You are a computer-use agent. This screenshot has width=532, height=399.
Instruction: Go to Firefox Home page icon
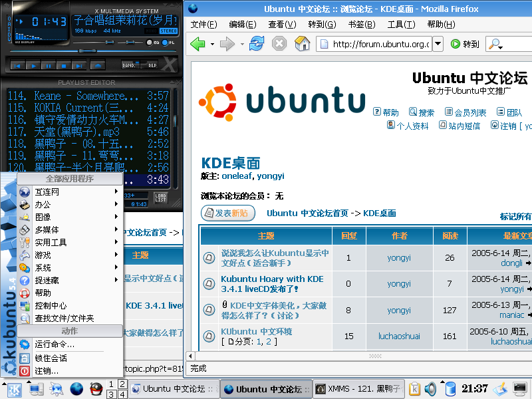pyautogui.click(x=302, y=44)
